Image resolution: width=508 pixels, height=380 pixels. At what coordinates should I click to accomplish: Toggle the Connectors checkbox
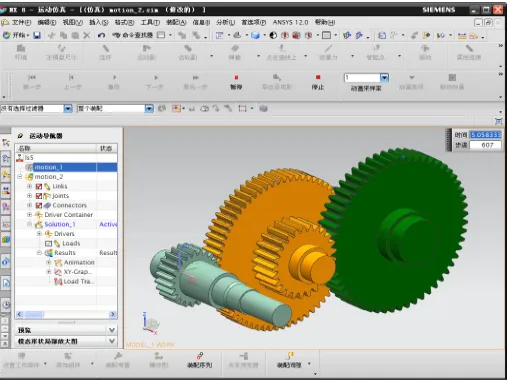click(x=39, y=205)
